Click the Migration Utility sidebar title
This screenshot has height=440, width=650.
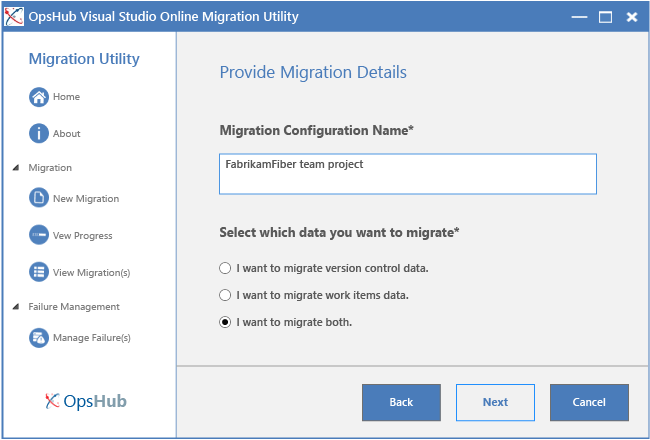click(84, 59)
